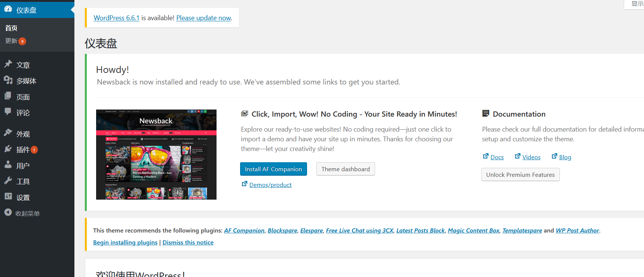Screen dimensions: 644x277
Task: Click the WordPress 6.6.1 link
Action: click(x=116, y=18)
